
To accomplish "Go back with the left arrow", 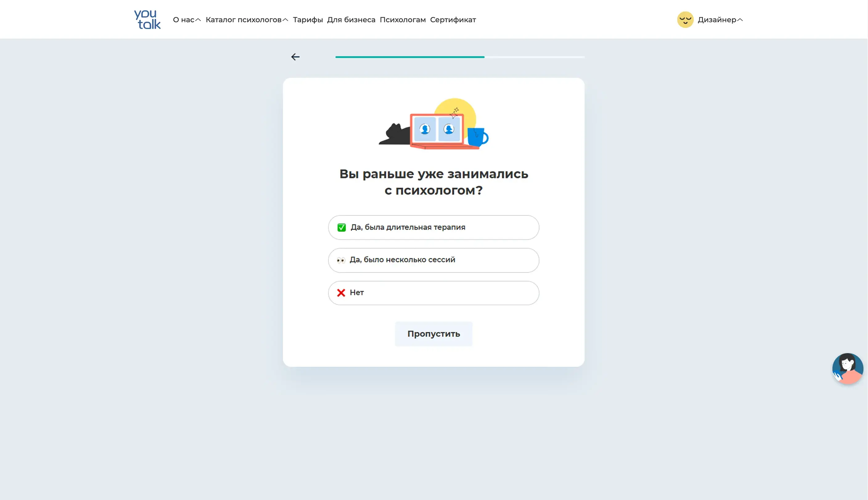I will 295,57.
